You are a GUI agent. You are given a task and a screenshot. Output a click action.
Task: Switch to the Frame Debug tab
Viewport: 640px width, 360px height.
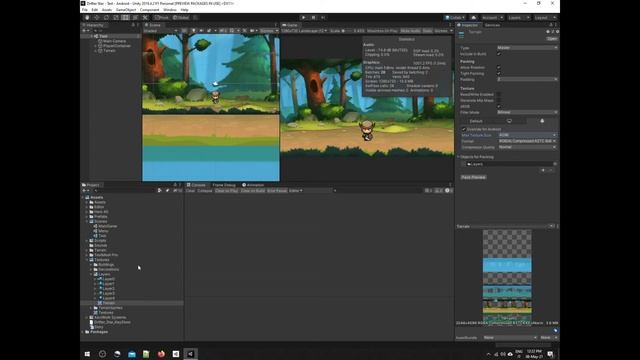(224, 185)
